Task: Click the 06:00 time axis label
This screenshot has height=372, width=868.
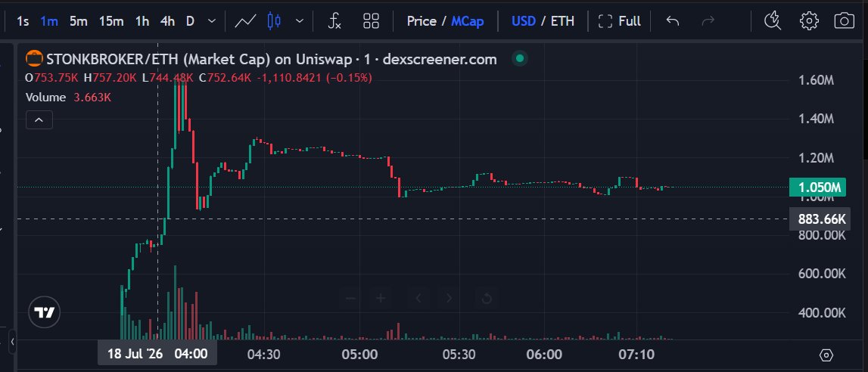Action: (545, 354)
